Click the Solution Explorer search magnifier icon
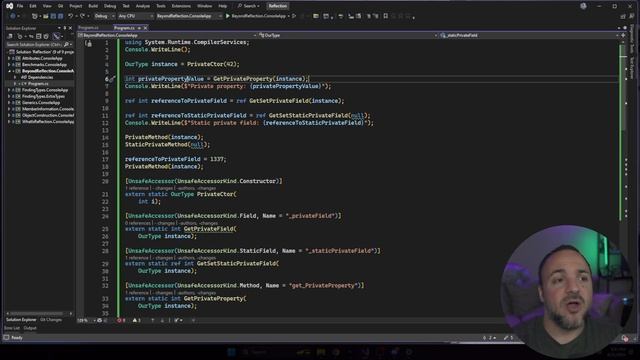 [x=67, y=44]
